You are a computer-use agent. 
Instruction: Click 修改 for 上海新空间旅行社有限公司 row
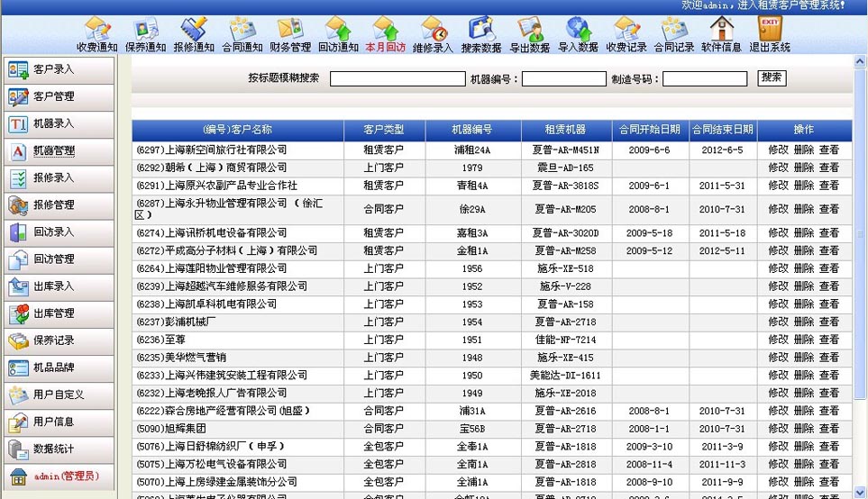(779, 150)
